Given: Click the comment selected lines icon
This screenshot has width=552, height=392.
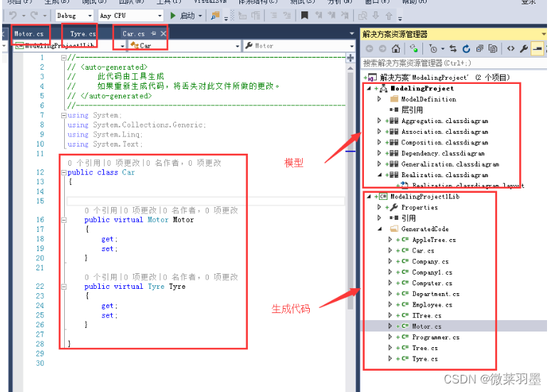Looking at the screenshot, I should click(274, 16).
